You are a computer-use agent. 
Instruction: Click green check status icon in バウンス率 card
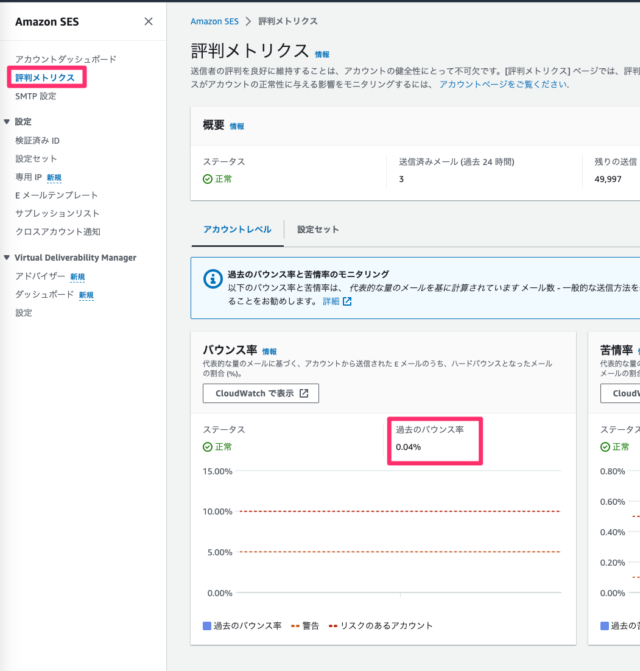[x=207, y=447]
